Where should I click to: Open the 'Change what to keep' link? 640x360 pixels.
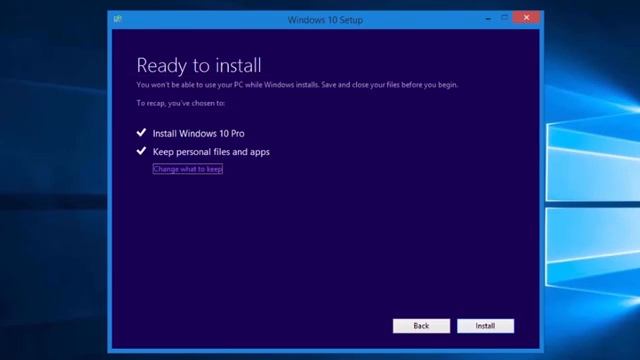[x=188, y=169]
